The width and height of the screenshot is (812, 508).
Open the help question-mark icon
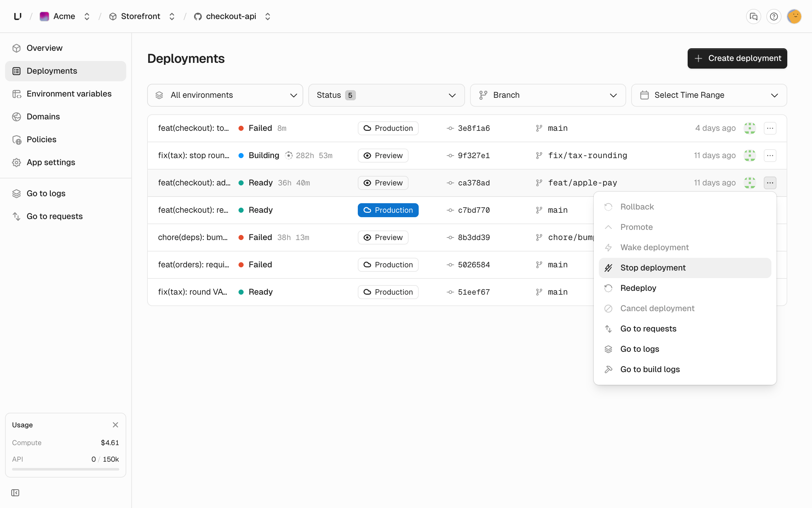774,17
